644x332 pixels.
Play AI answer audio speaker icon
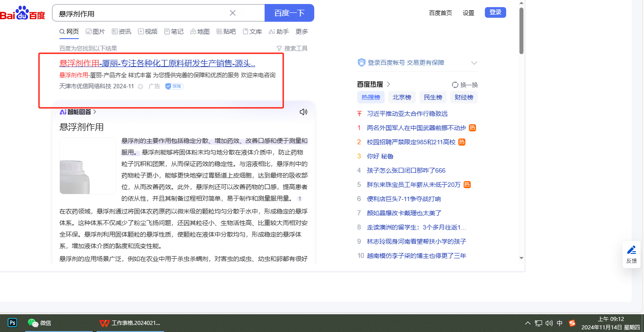(x=303, y=112)
